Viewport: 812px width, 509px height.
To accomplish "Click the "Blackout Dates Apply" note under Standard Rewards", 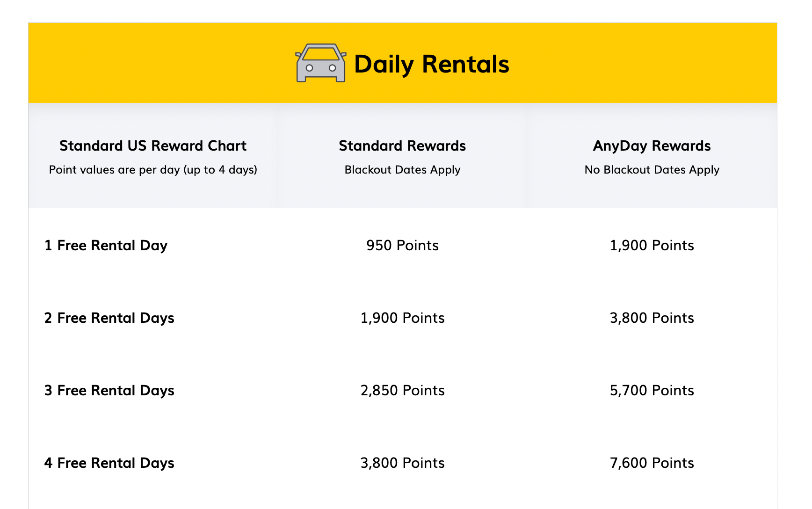I will 402,170.
